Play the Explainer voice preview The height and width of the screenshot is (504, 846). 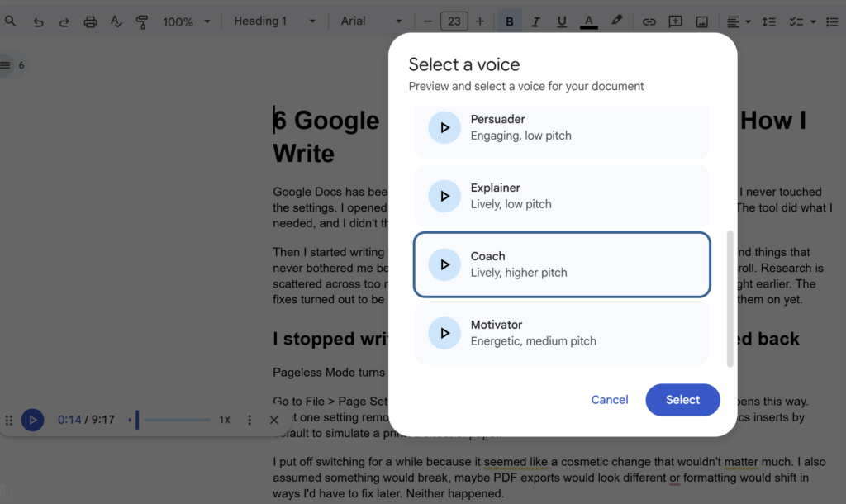coord(444,196)
